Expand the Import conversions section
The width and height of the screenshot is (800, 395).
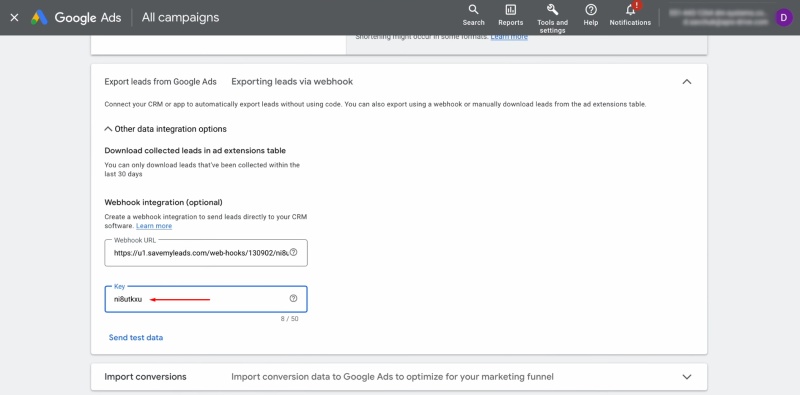pos(687,377)
